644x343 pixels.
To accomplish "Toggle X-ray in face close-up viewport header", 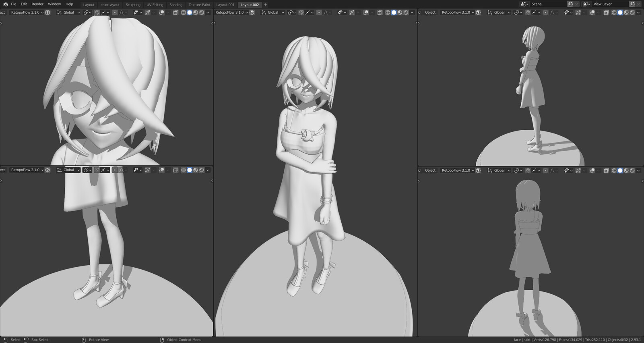I will 175,12.
